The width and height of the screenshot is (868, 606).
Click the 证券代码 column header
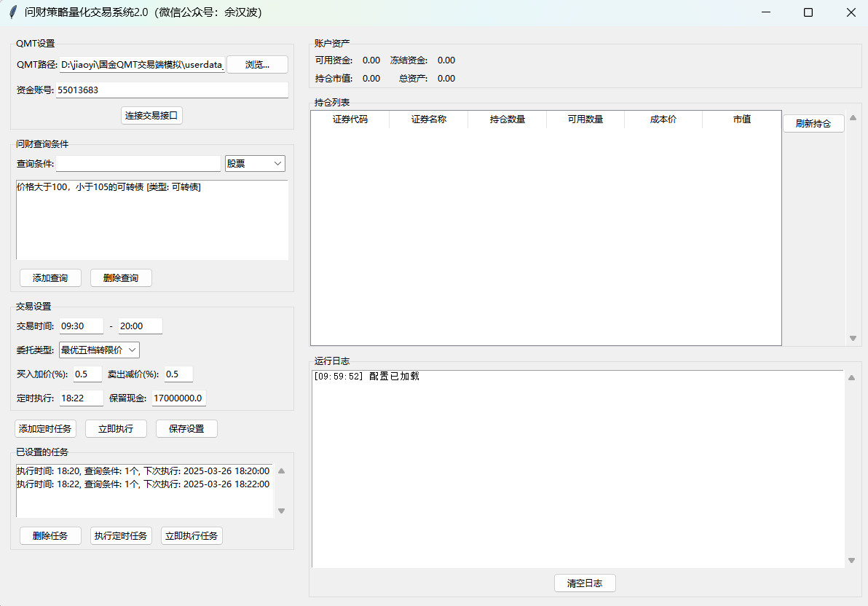350,119
